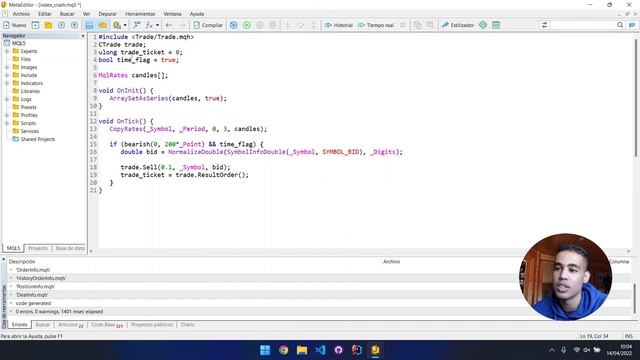Open the Ayuda menu
The width and height of the screenshot is (640, 360).
pos(197,14)
